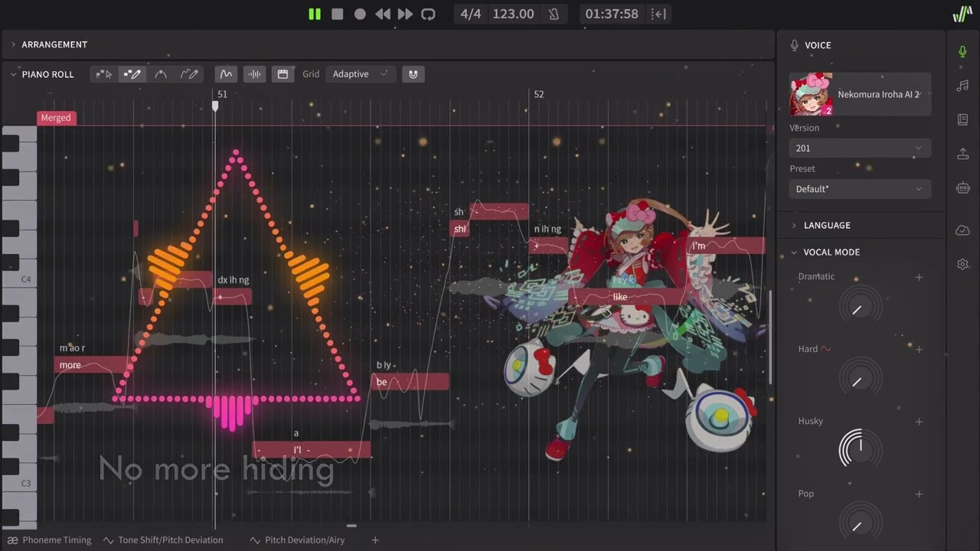Select the pitch curve tool
980x551 pixels.
point(161,74)
